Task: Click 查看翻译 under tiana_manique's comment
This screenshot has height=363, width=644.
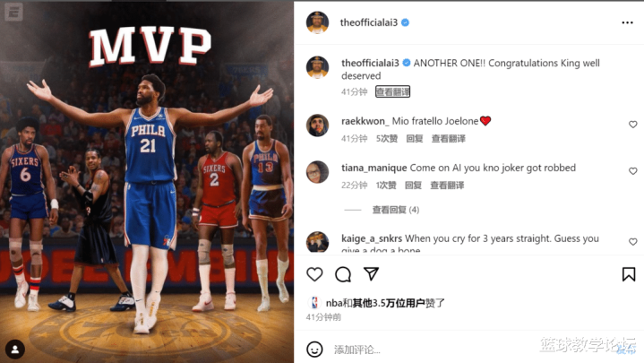Action: tap(447, 185)
